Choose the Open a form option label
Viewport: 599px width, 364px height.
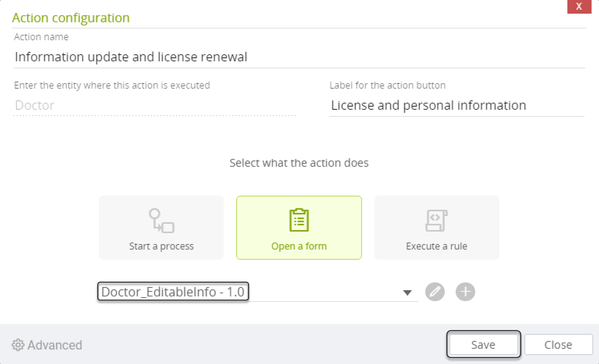pyautogui.click(x=299, y=246)
